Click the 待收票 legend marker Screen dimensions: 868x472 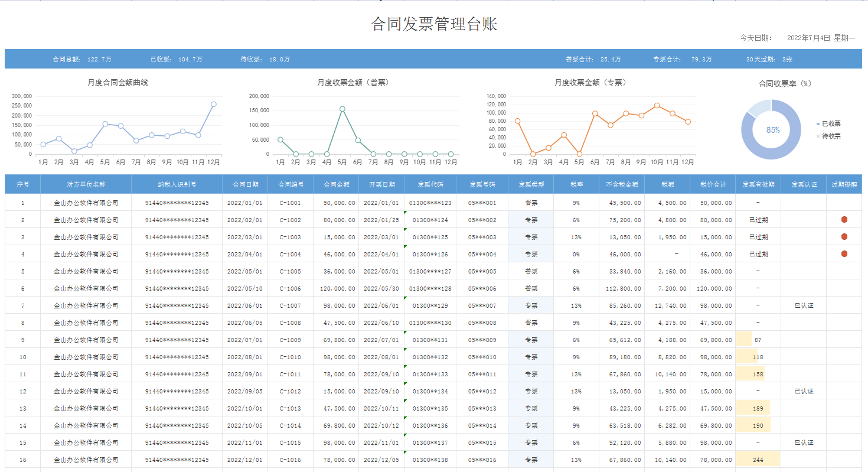[818, 136]
